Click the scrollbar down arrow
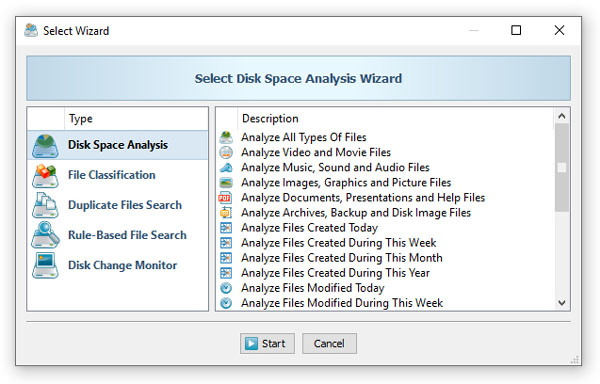 pyautogui.click(x=562, y=303)
